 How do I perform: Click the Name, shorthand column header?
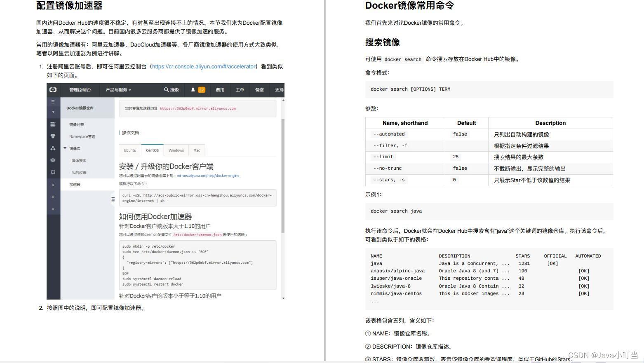[405, 123]
